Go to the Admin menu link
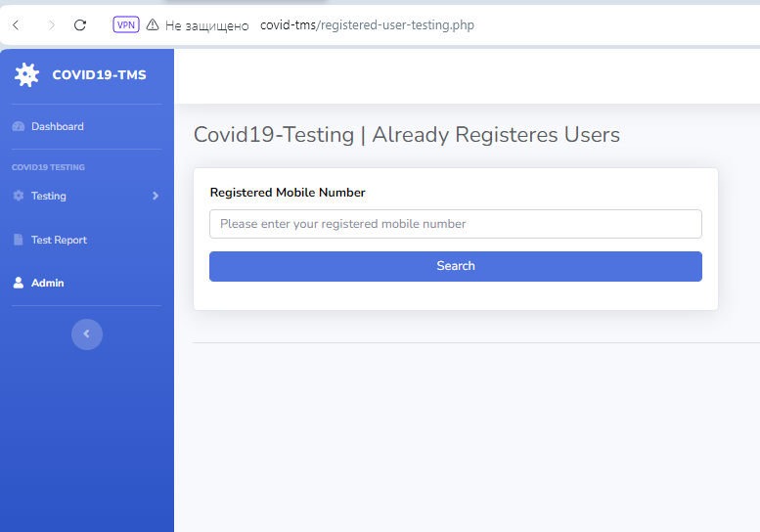Image resolution: width=760 pixels, height=532 pixels. (47, 283)
